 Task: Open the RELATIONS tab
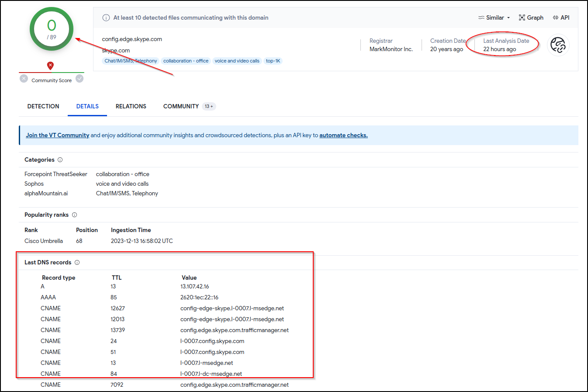(x=131, y=107)
